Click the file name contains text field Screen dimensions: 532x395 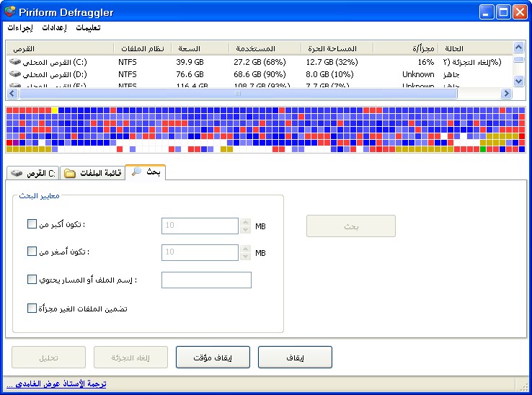(206, 280)
